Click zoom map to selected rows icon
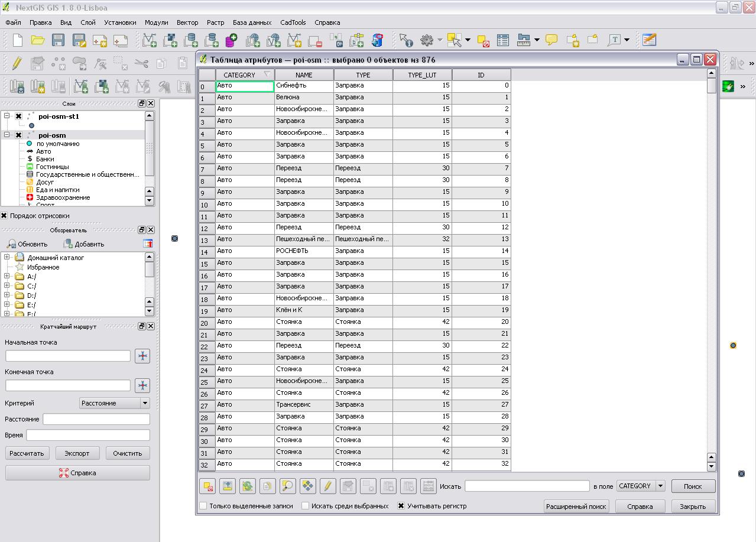756x542 pixels. pos(287,486)
